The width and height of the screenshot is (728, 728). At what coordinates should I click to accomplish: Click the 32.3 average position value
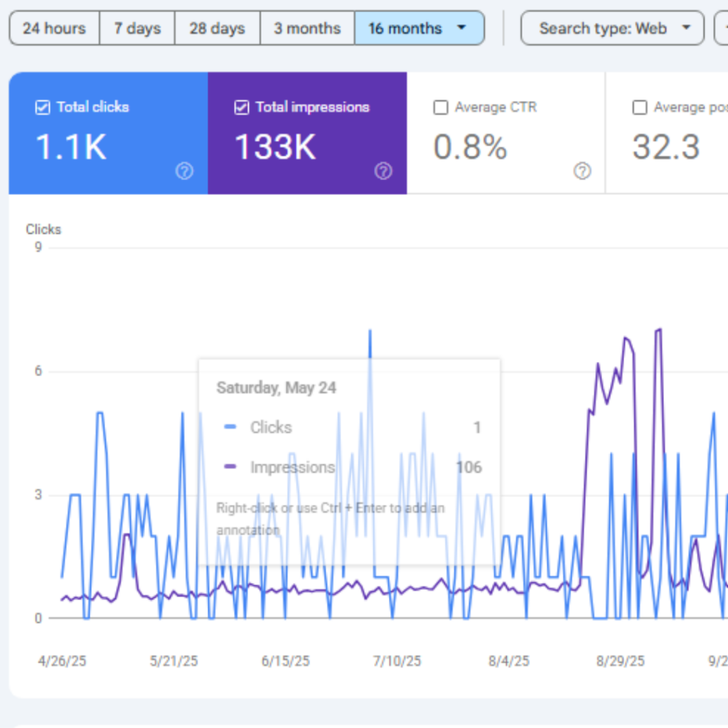[x=665, y=147]
